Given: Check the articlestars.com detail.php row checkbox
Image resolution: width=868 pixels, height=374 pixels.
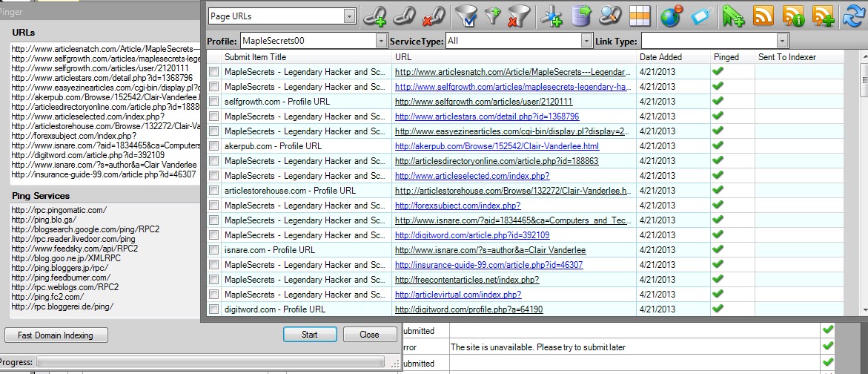Looking at the screenshot, I should (x=213, y=117).
